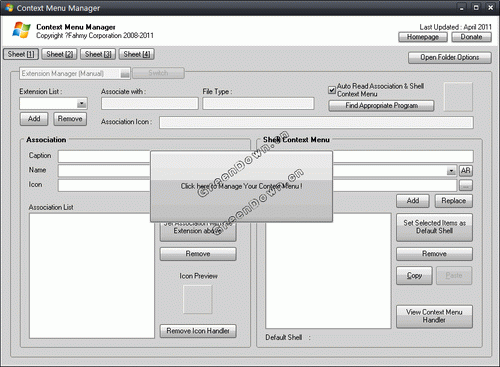Click Remove button in Association section
Screen dimensions: 500x367
click(198, 254)
